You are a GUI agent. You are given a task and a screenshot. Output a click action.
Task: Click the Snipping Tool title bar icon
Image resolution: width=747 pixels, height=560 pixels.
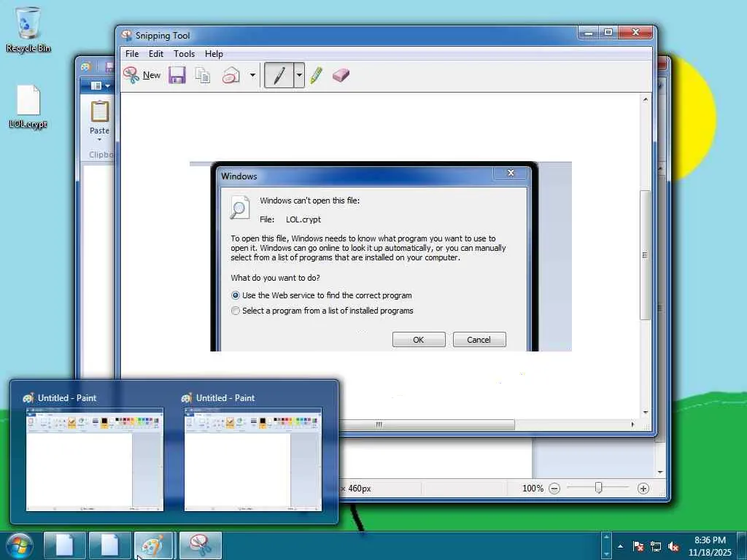pyautogui.click(x=127, y=35)
